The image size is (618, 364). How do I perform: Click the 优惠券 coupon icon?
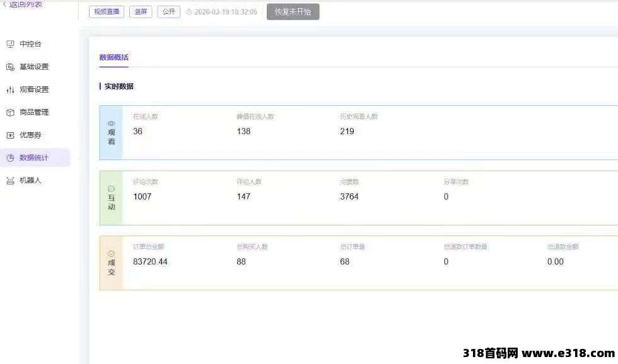10,135
